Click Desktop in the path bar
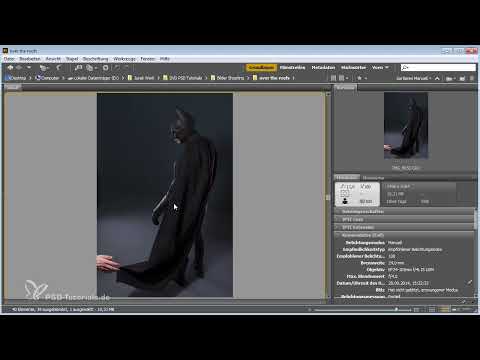The image size is (480, 360). point(17,78)
